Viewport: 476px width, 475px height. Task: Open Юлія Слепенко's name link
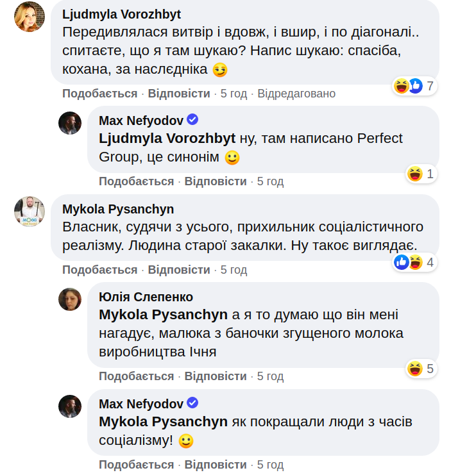(x=146, y=297)
